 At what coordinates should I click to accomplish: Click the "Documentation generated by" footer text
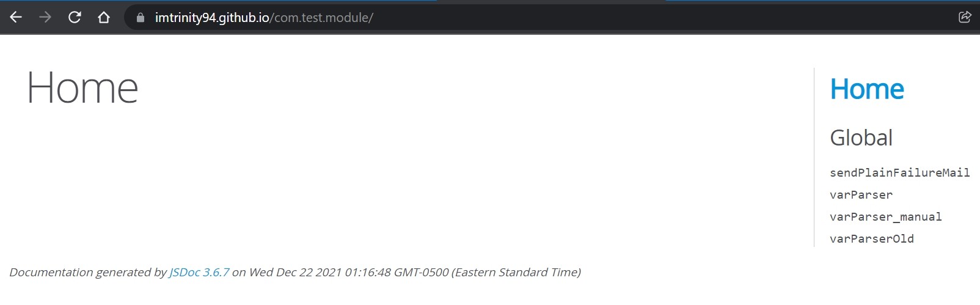[87, 273]
